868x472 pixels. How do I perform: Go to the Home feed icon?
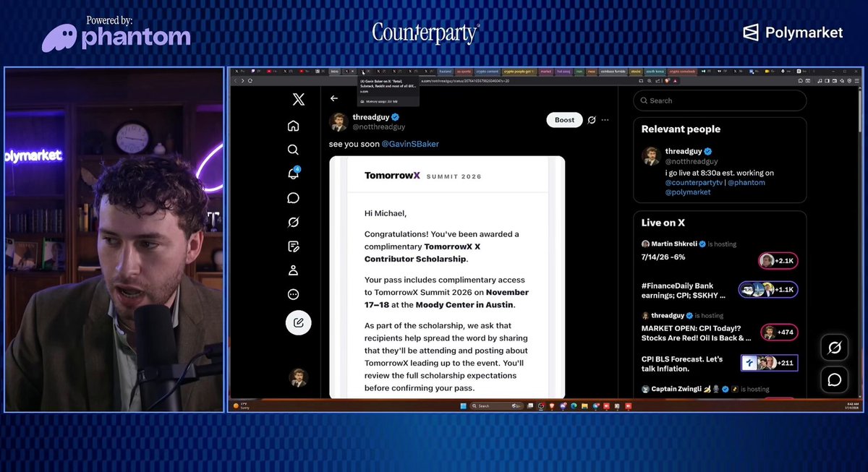(x=293, y=126)
